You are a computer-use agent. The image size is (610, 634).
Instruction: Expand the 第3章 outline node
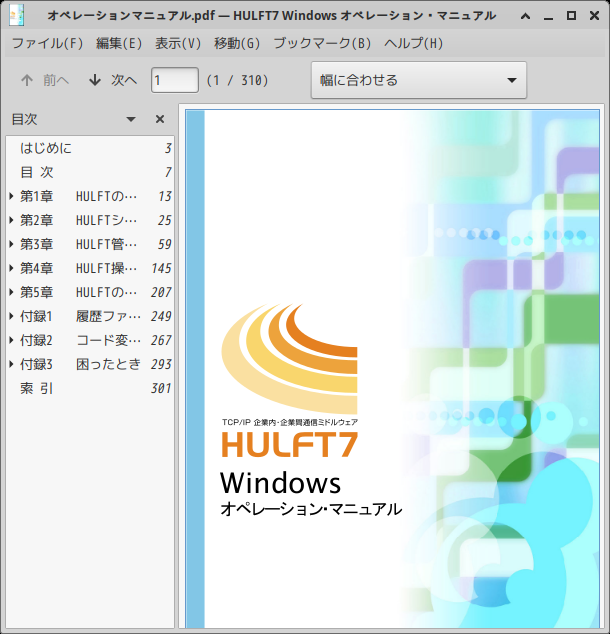coord(12,244)
